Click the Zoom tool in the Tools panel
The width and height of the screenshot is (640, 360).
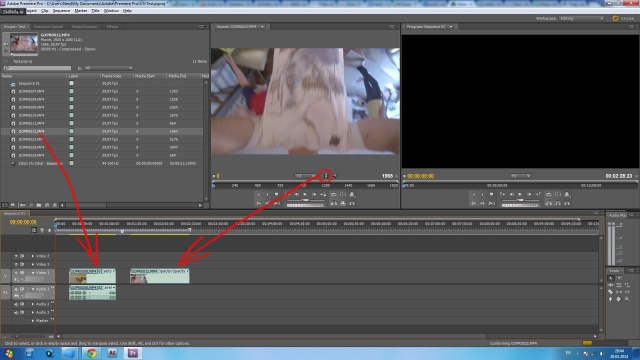coord(627,299)
